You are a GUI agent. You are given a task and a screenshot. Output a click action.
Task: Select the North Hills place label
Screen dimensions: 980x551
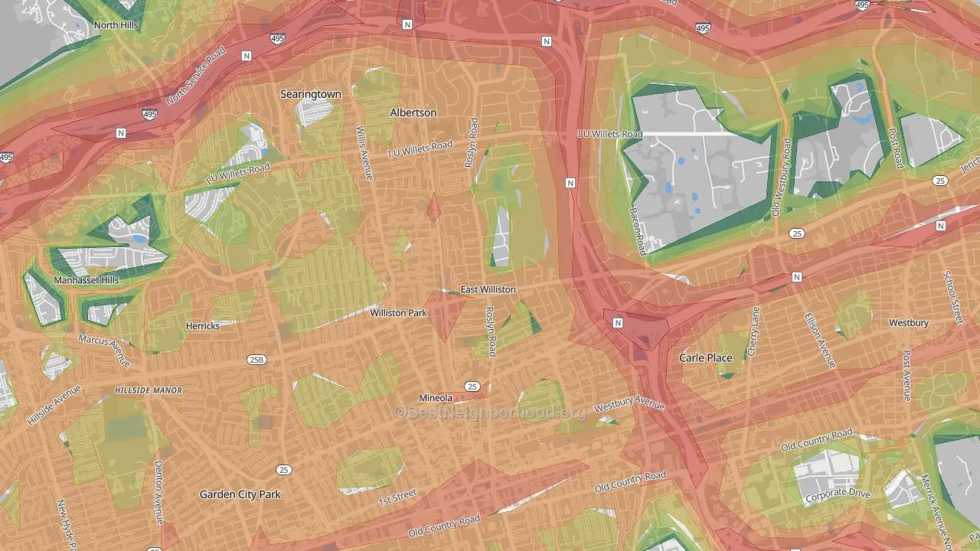[x=116, y=25]
